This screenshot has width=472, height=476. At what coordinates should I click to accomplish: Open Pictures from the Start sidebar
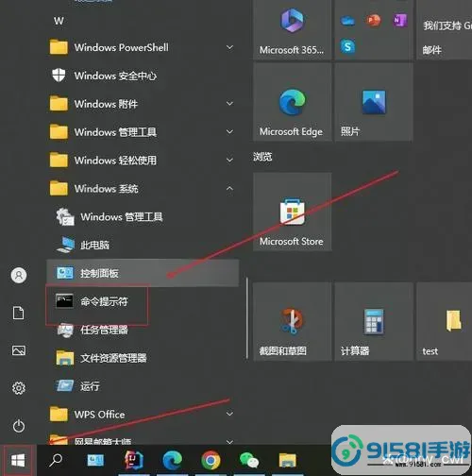[x=19, y=350]
